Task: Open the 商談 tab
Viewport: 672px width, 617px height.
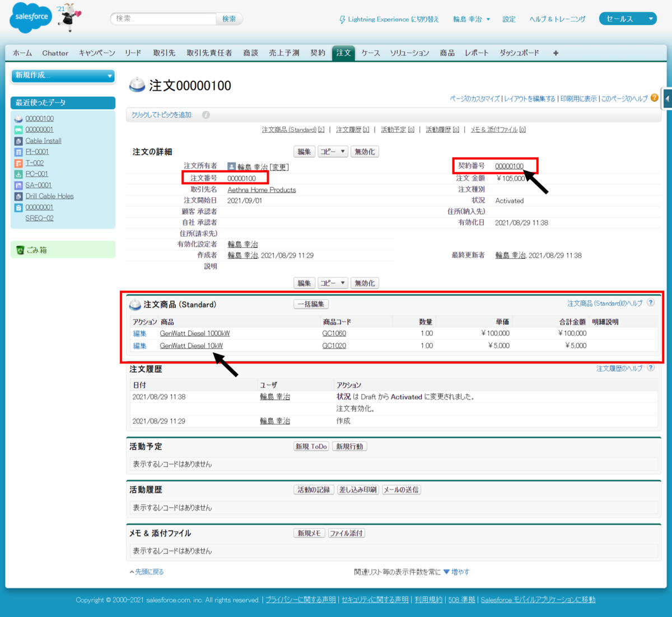Action: (251, 53)
